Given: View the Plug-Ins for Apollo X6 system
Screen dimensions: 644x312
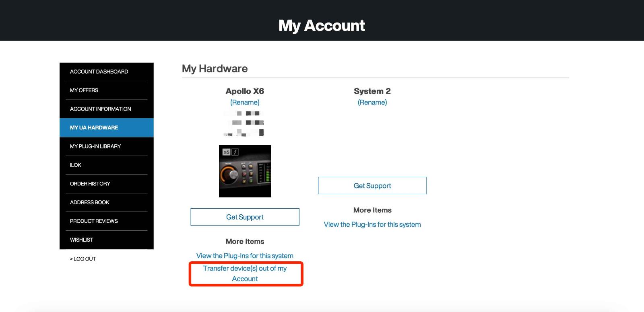Looking at the screenshot, I should pos(245,256).
